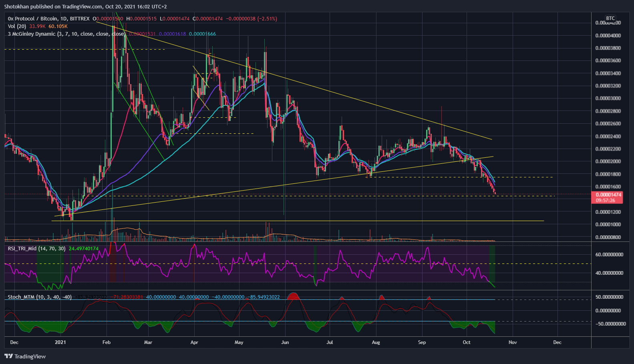Click the 'Sep' label on time axis
Image resolution: width=634 pixels, height=364 pixels.
[x=422, y=342]
